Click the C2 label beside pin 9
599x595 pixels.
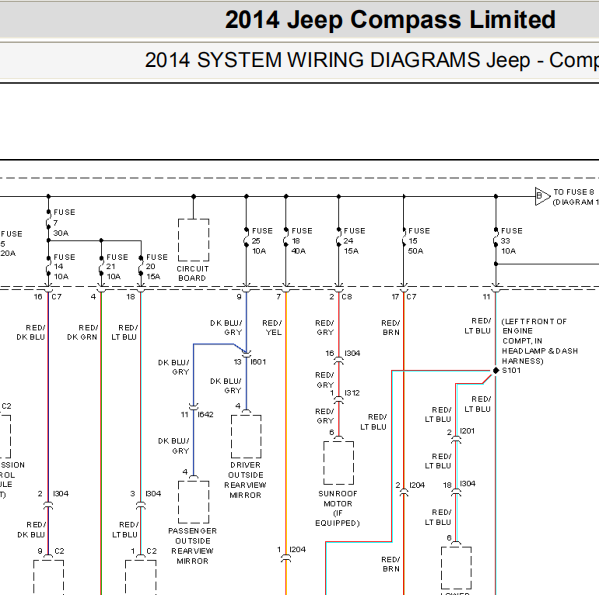pyautogui.click(x=59, y=551)
